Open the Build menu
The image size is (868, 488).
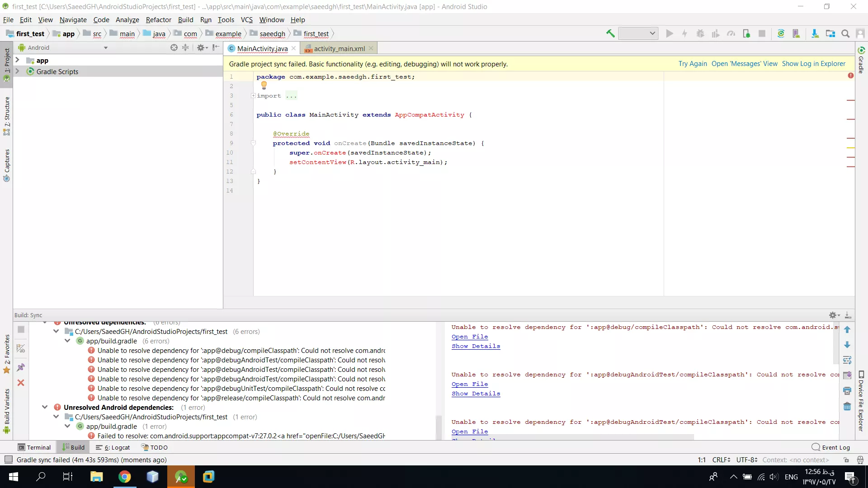point(185,20)
